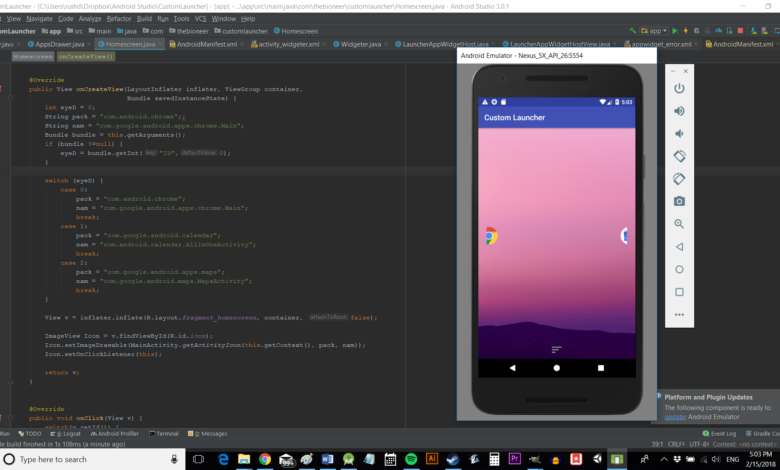Click the Windows taskbar search box
This screenshot has width=780, height=470.
(95, 460)
